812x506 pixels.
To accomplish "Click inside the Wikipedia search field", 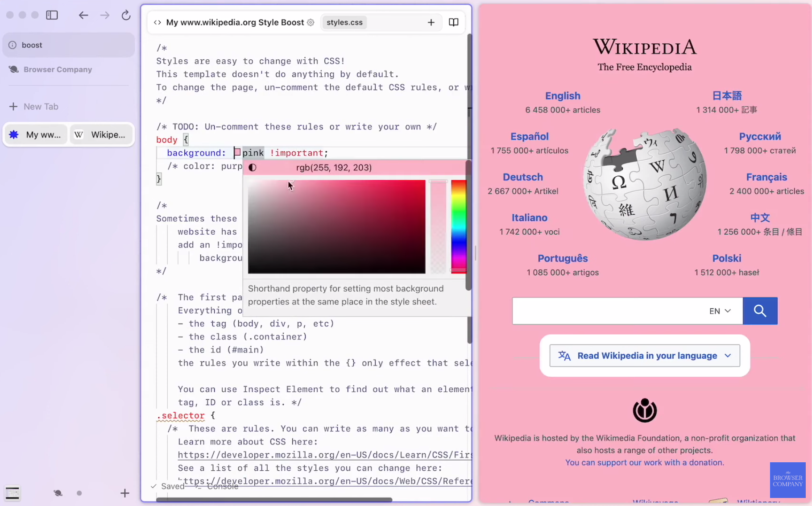I will 607,311.
